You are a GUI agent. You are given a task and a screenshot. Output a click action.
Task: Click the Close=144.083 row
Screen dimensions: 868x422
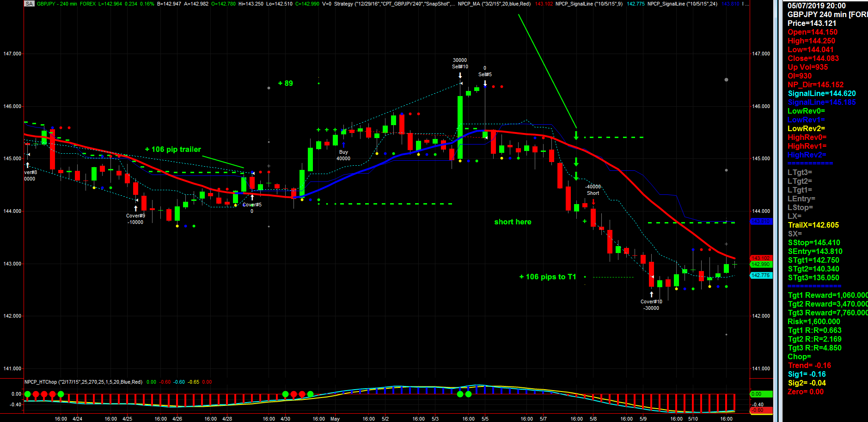[813, 58]
